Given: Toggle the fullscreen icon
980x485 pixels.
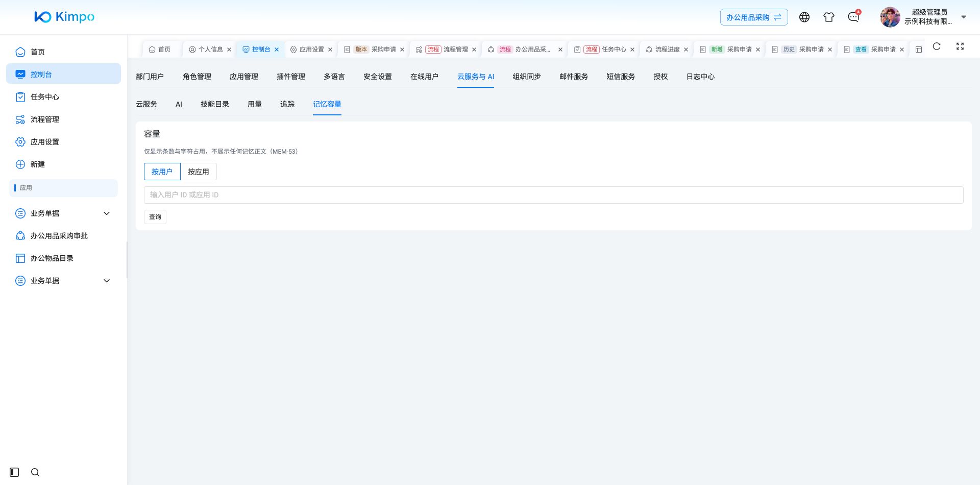Looking at the screenshot, I should coord(960,46).
